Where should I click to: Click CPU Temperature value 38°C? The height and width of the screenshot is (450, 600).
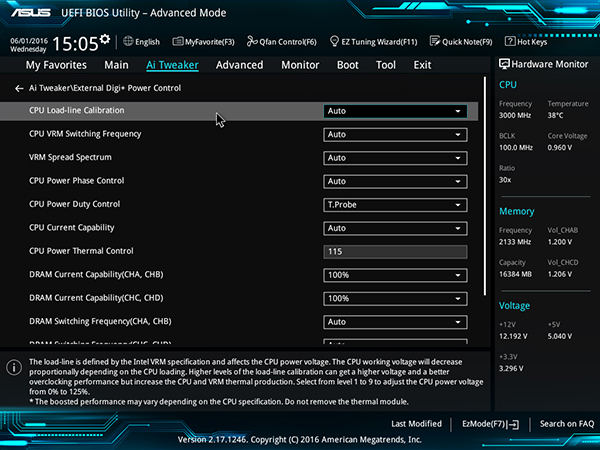tap(555, 115)
